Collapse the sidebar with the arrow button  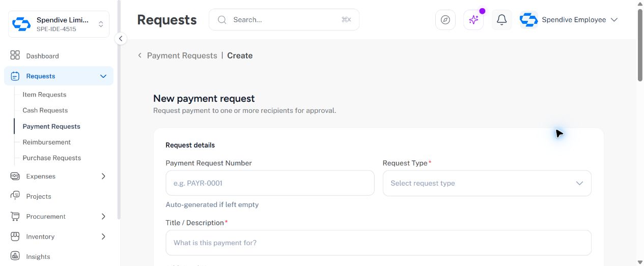click(121, 39)
